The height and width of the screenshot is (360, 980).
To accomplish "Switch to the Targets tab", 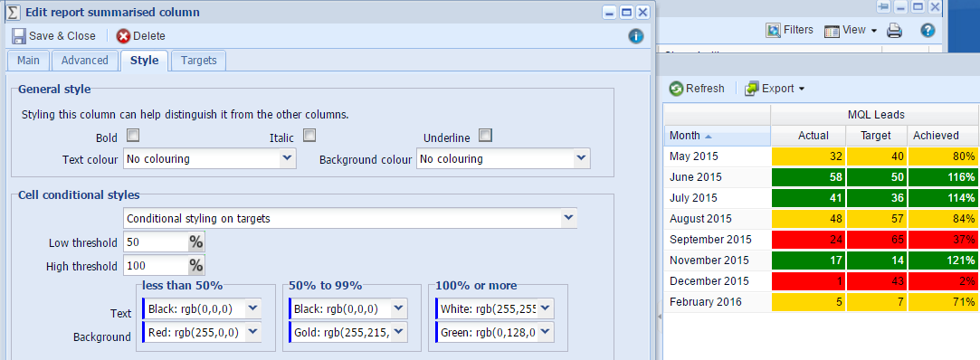I will click(x=199, y=61).
